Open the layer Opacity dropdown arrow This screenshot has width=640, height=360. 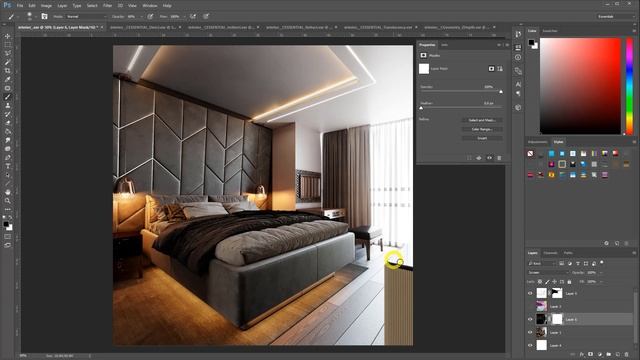(600, 272)
